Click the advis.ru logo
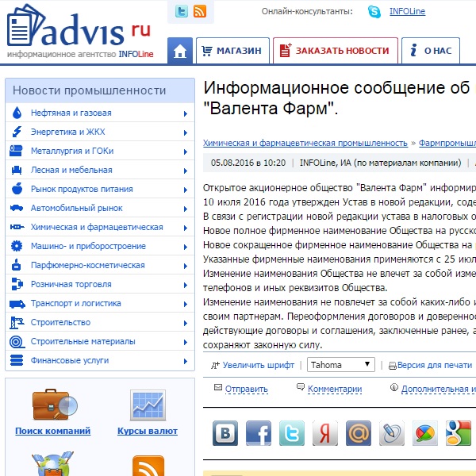476x476 pixels. click(x=79, y=30)
